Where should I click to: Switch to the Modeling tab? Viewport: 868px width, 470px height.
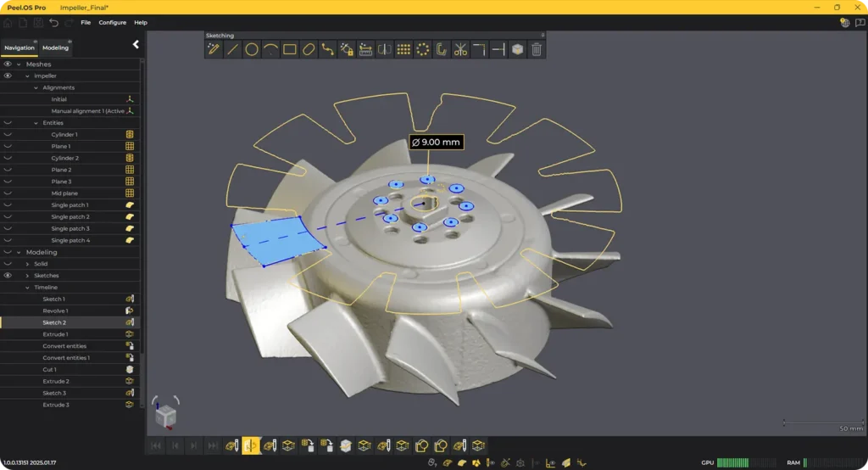tap(55, 48)
